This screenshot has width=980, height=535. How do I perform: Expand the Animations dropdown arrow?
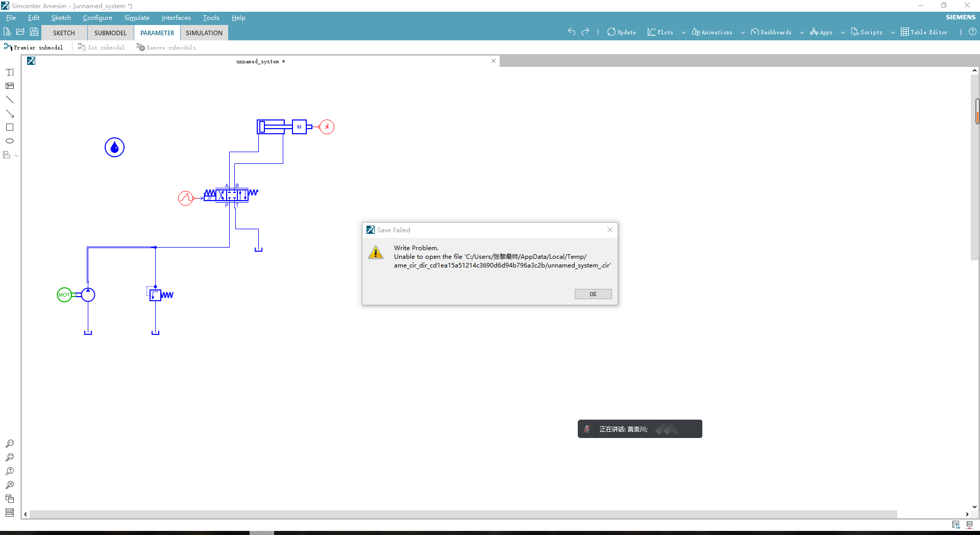pyautogui.click(x=743, y=33)
